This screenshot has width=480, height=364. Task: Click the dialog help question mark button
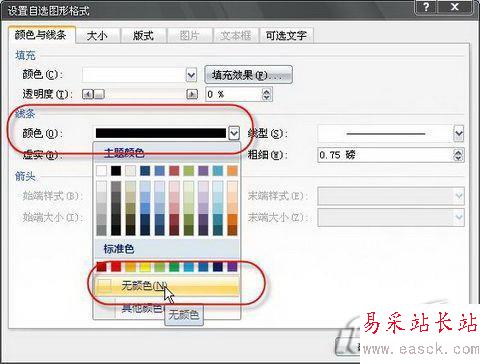pos(425,7)
